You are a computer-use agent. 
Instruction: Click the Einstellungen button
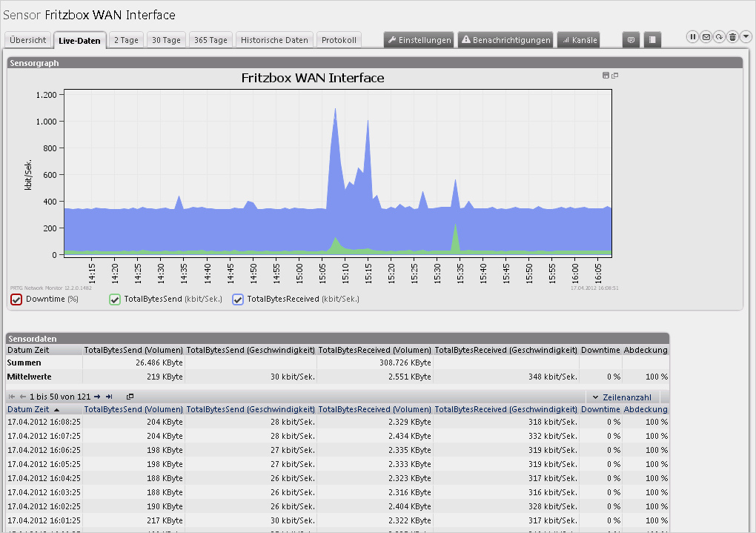click(x=418, y=40)
